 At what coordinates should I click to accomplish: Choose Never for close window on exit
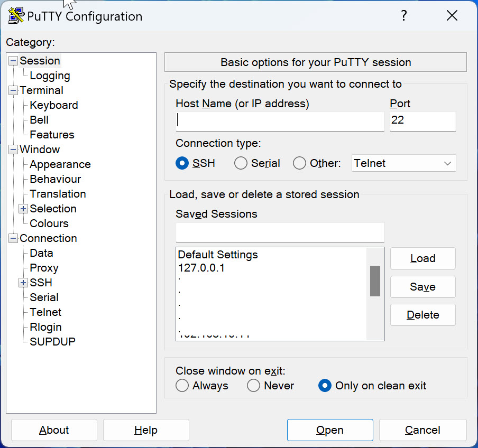pyautogui.click(x=253, y=386)
